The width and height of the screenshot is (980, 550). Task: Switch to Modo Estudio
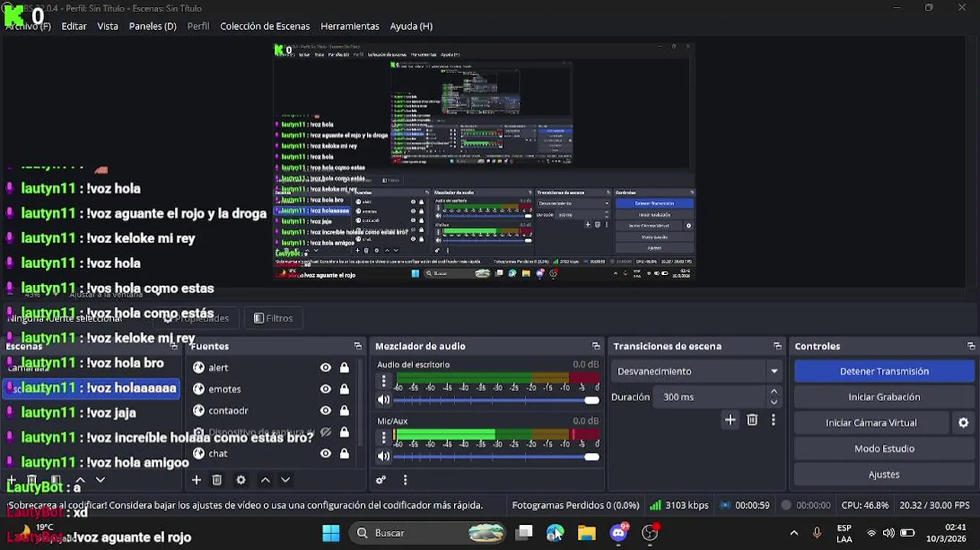point(884,448)
